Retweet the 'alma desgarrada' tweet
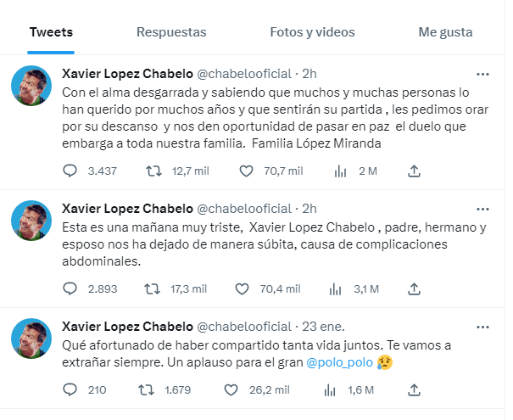 154,171
